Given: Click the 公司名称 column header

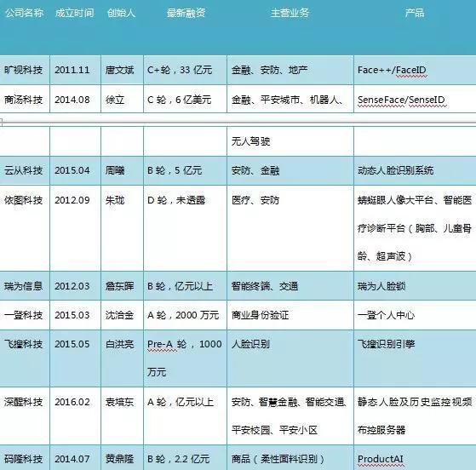Looking at the screenshot, I should point(25,13).
